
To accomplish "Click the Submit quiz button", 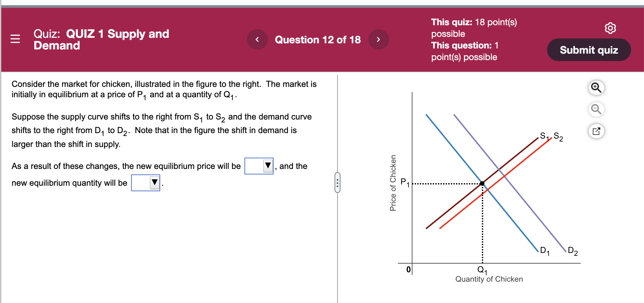I will pyautogui.click(x=588, y=49).
